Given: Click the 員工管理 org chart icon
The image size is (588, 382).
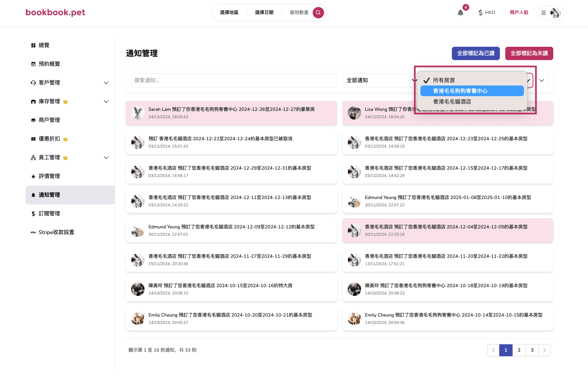Looking at the screenshot, I should pos(33,158).
